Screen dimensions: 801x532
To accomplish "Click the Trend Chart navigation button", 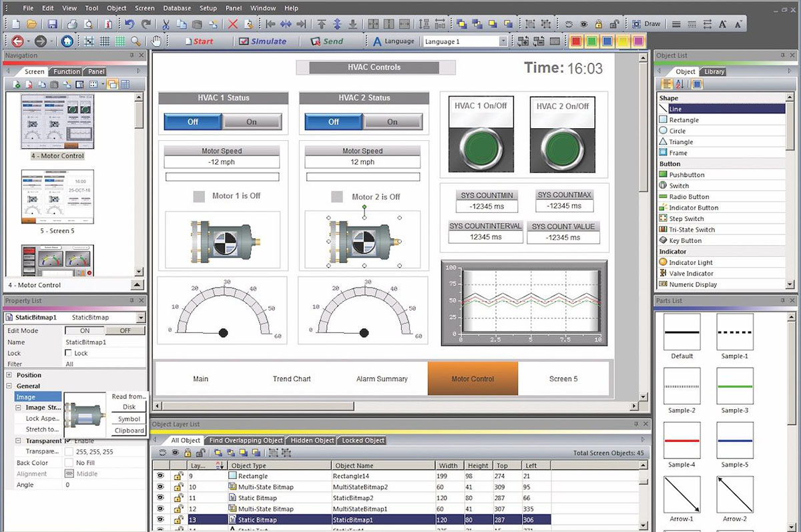I will [292, 379].
